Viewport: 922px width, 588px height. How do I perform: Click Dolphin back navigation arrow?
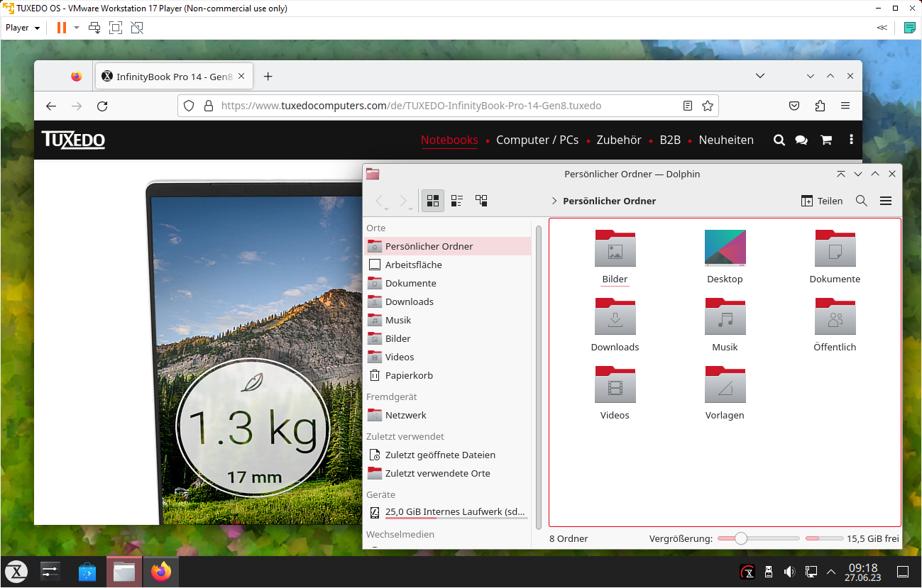pyautogui.click(x=380, y=201)
